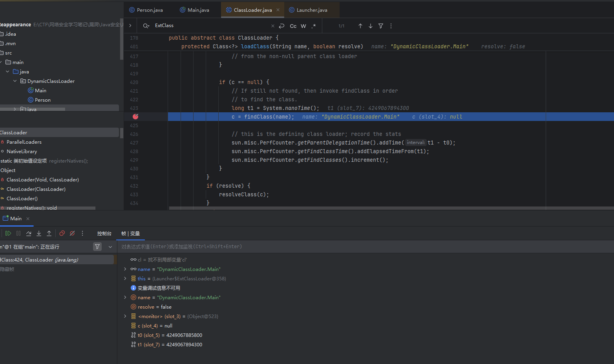This screenshot has height=364, width=614.
Task: Switch to the Launcher.java editor tab
Action: [311, 10]
